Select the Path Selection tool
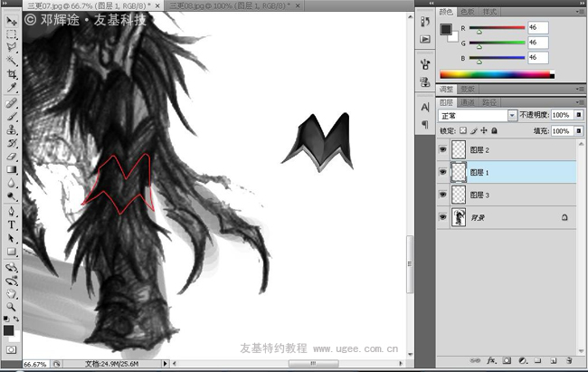This screenshot has width=588, height=372. coord(11,238)
